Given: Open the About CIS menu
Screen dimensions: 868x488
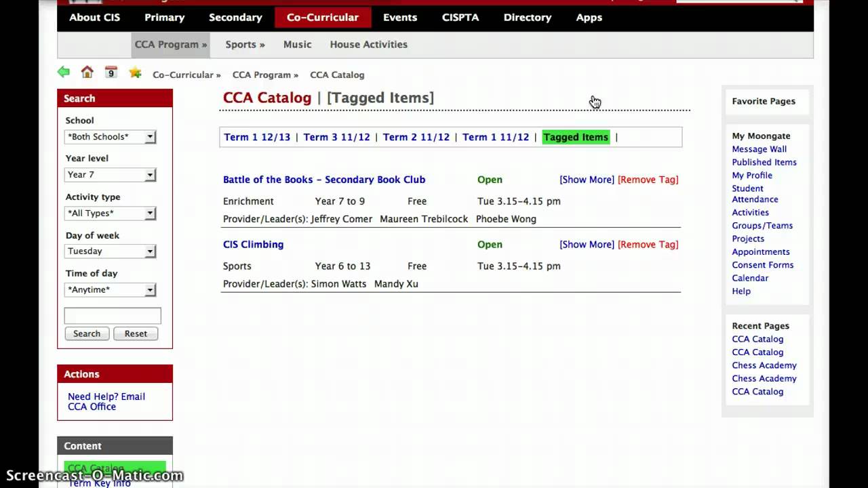Looking at the screenshot, I should coord(94,18).
